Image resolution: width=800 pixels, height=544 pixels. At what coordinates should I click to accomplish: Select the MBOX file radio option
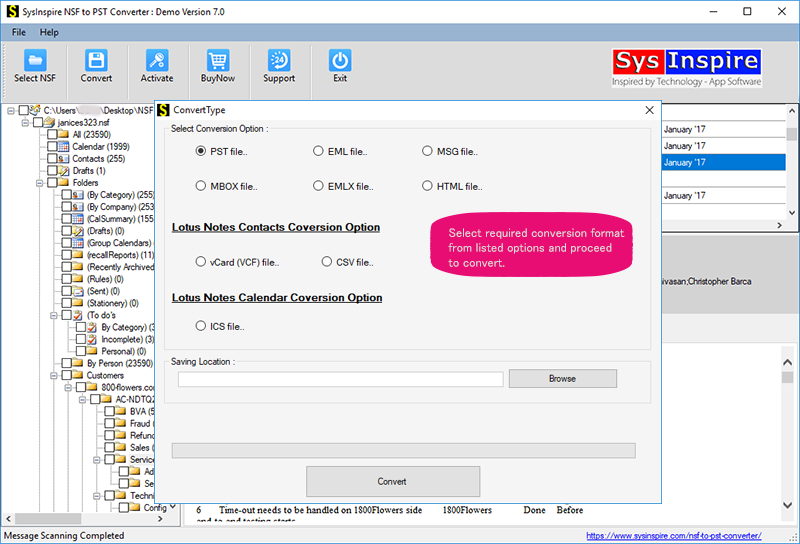201,186
